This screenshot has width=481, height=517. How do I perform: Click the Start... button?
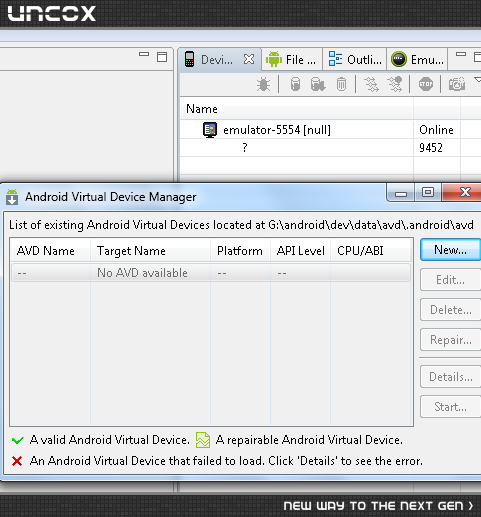(x=450, y=407)
